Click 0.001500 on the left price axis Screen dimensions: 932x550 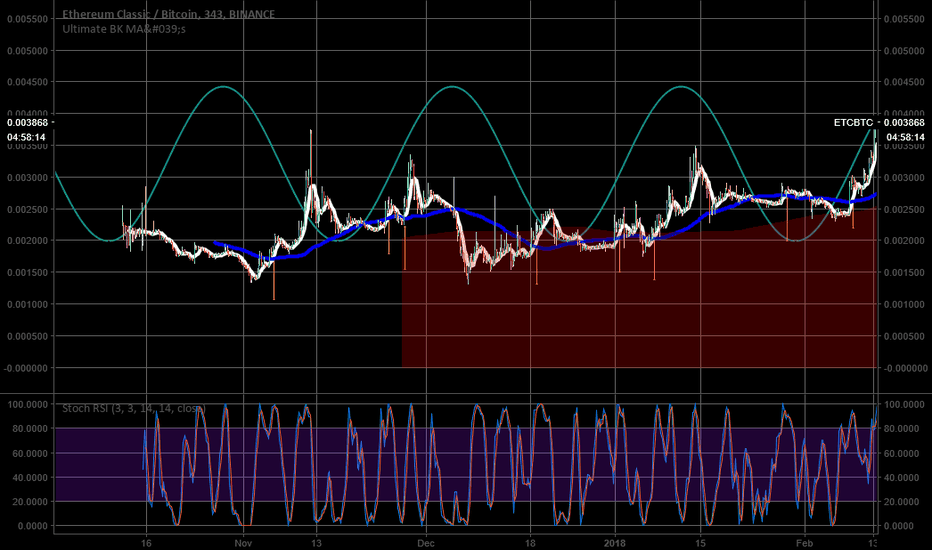27,273
